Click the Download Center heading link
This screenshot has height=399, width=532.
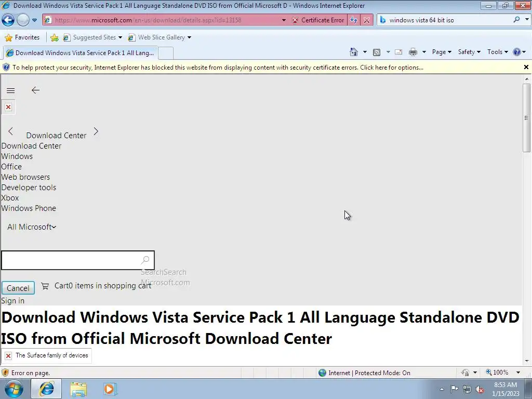tap(56, 136)
